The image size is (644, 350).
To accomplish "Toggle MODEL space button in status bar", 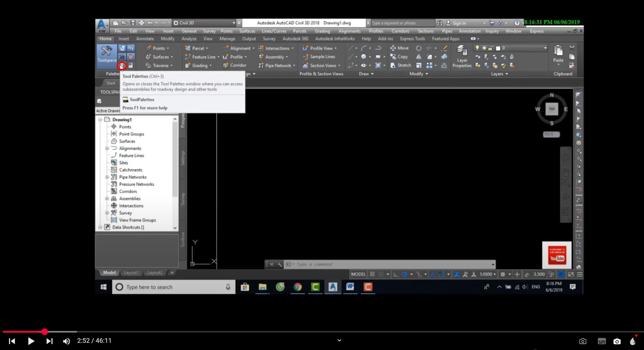I will [x=358, y=274].
